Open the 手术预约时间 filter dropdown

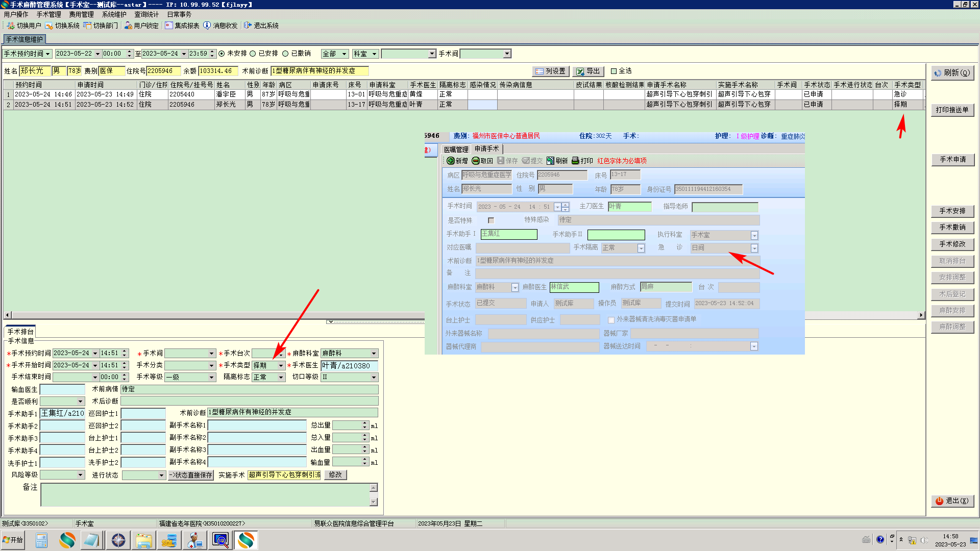(48, 54)
